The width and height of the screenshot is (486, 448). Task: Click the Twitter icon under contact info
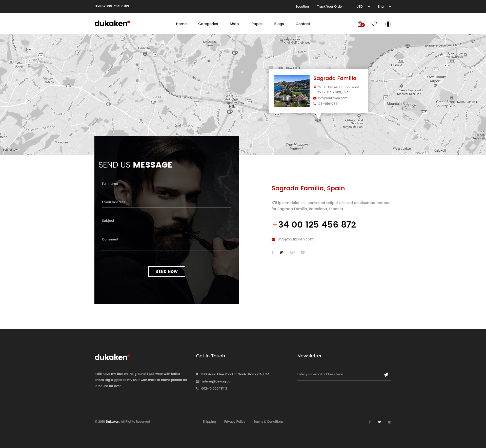coord(281,252)
